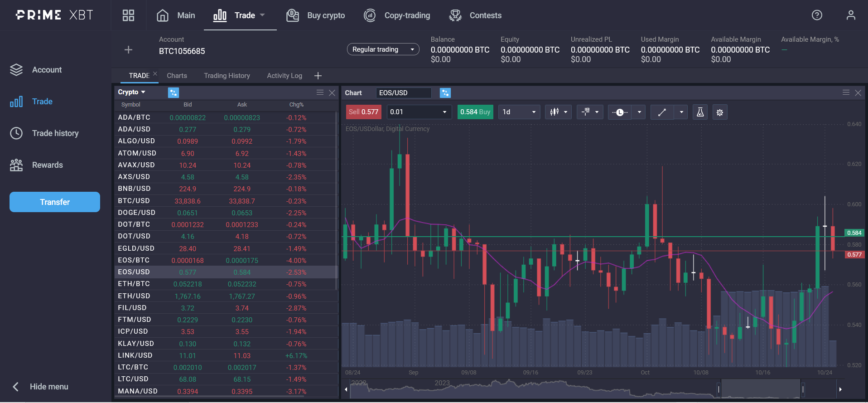Viewport: 868px width, 403px height.
Task: Expand Regular trading dropdown
Action: (x=383, y=49)
